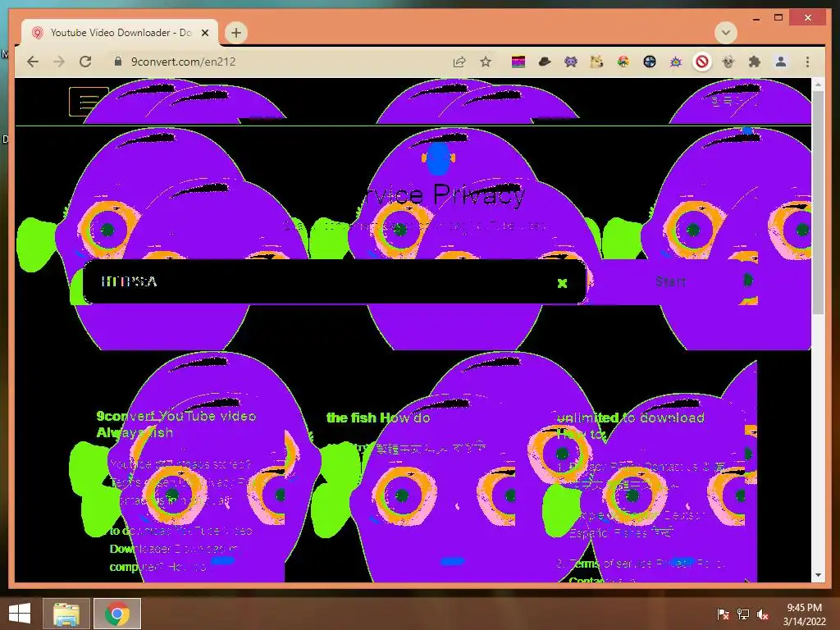Click the vertical scrollbar thumb
Screen dimensions: 840x630
[x=818, y=203]
